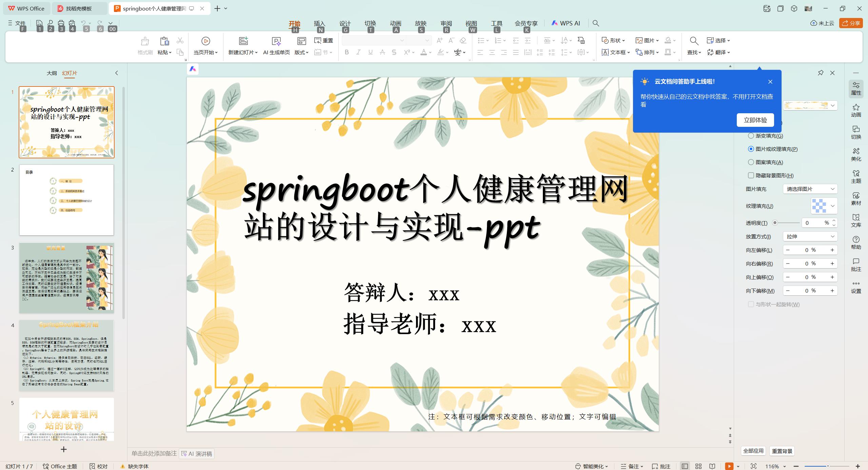
Task: Select the 图案填充 pattern fill option
Action: [x=751, y=162]
